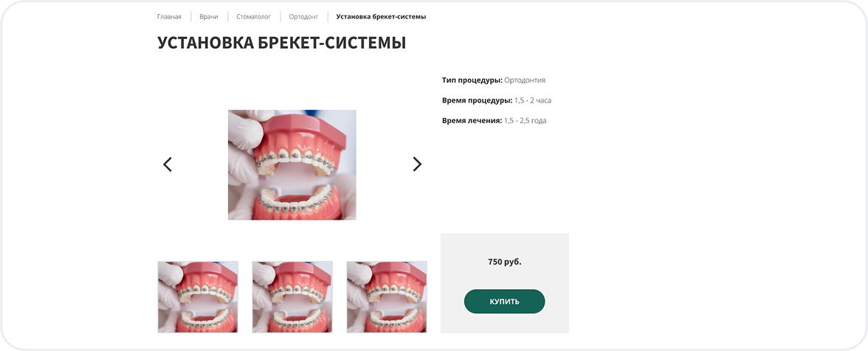Select the first gallery thumbnail
This screenshot has height=351, width=868.
click(x=198, y=297)
